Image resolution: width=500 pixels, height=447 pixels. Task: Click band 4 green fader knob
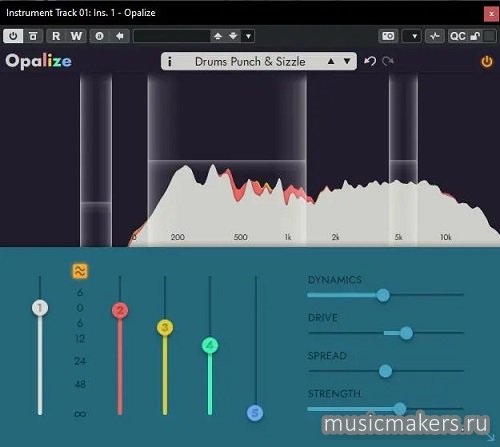210,345
